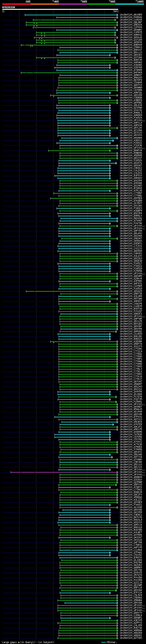Pick hit UniRef100_Q37264
This screenshot has height=644, width=146.
(131, 58)
